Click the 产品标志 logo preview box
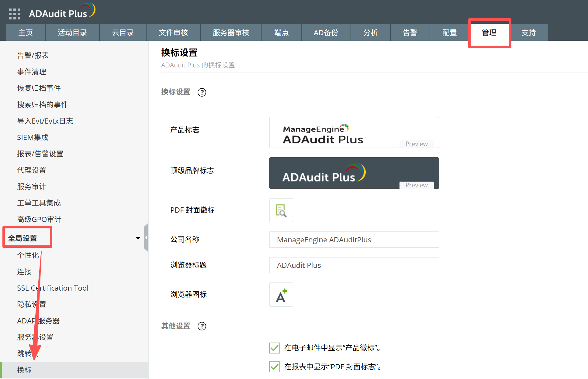Screen dimensions: 588x379 [x=354, y=132]
